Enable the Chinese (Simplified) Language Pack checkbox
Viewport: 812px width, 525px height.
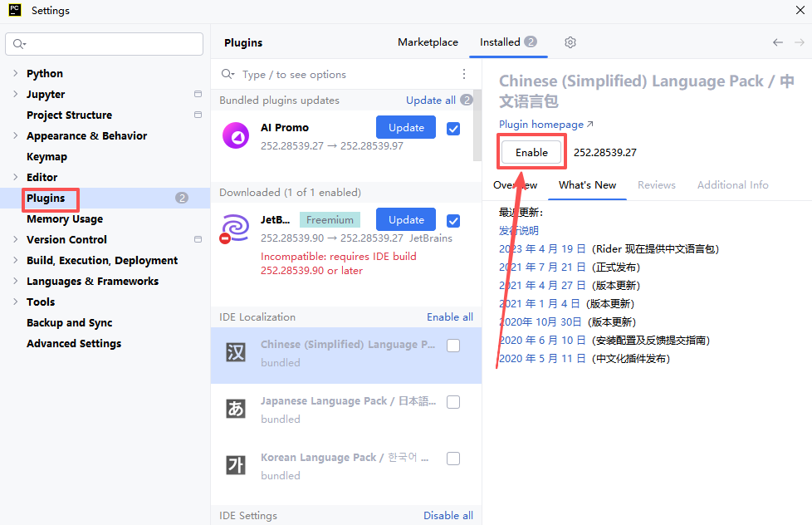tap(453, 346)
